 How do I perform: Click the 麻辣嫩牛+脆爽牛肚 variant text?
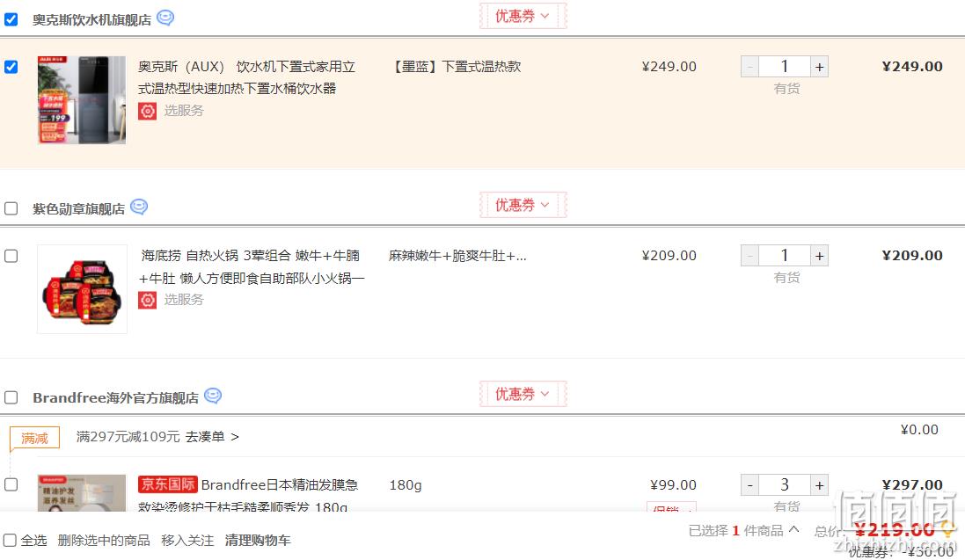click(457, 255)
